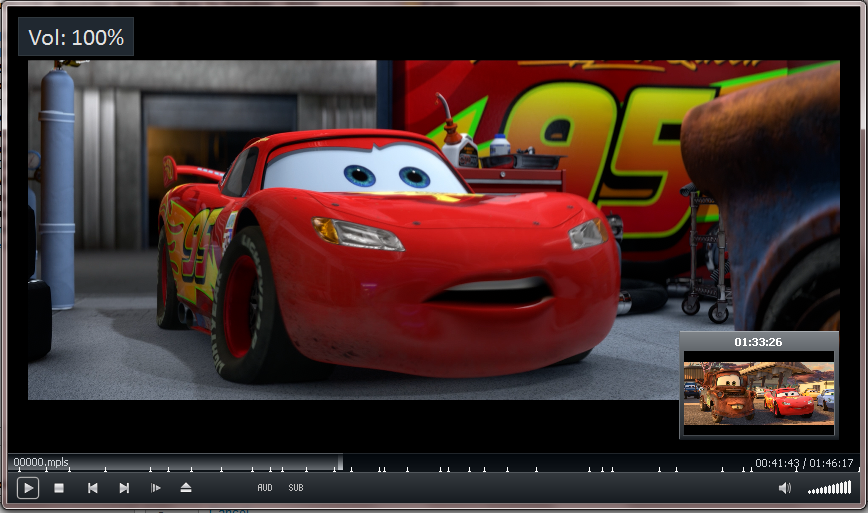868x513 pixels.
Task: Mute sound via the speaker icon
Action: coord(784,488)
